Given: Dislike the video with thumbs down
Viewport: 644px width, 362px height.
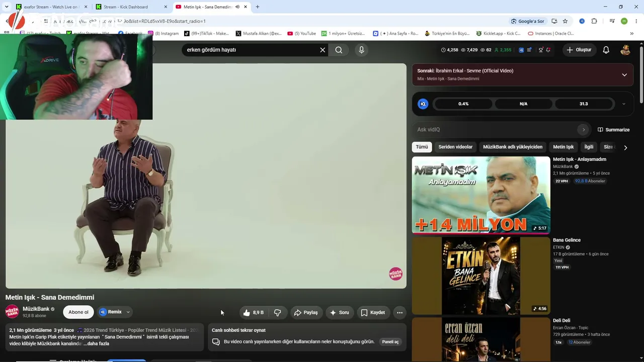Looking at the screenshot, I should pos(277,313).
